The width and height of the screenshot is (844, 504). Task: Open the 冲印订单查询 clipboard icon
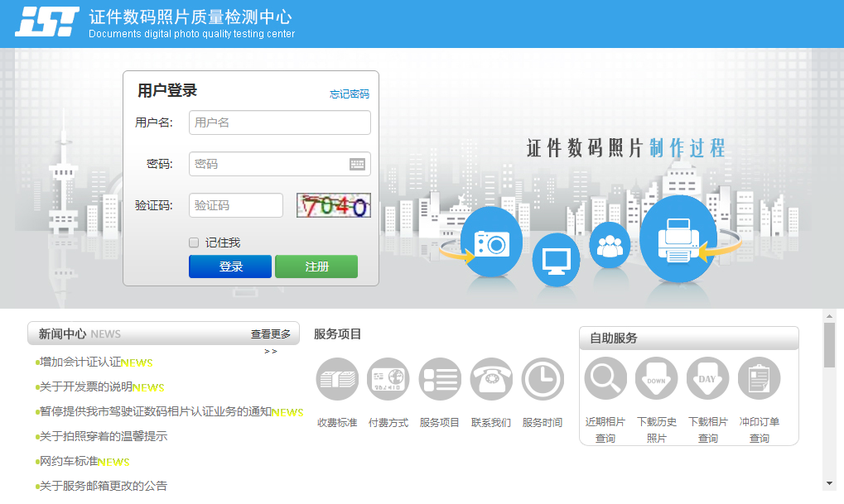[759, 378]
